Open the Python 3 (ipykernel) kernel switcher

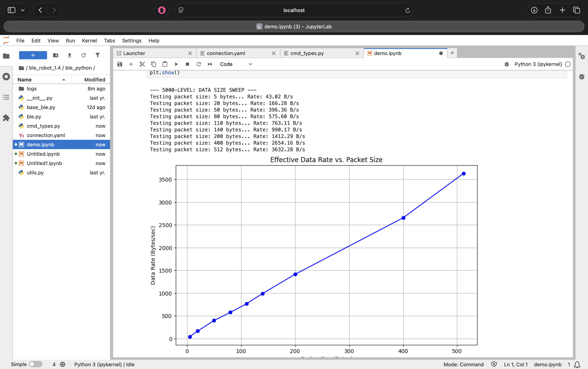tap(538, 64)
